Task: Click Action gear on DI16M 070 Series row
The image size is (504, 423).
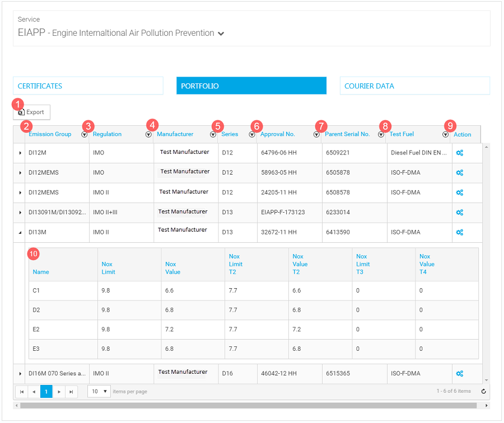Action: (459, 373)
